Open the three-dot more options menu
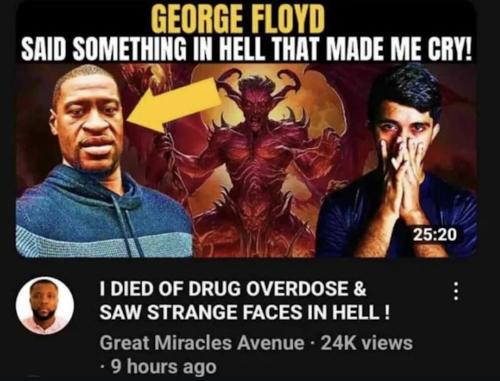Viewport: 500px width, 381px height. click(457, 292)
